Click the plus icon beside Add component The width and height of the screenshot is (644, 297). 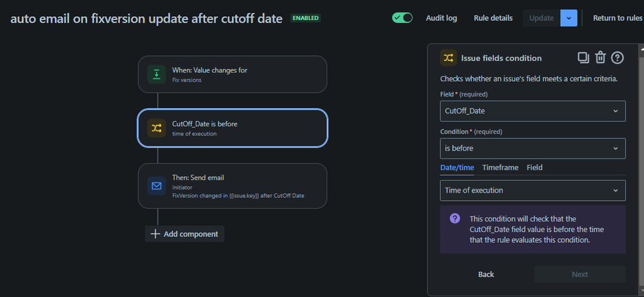coord(155,234)
